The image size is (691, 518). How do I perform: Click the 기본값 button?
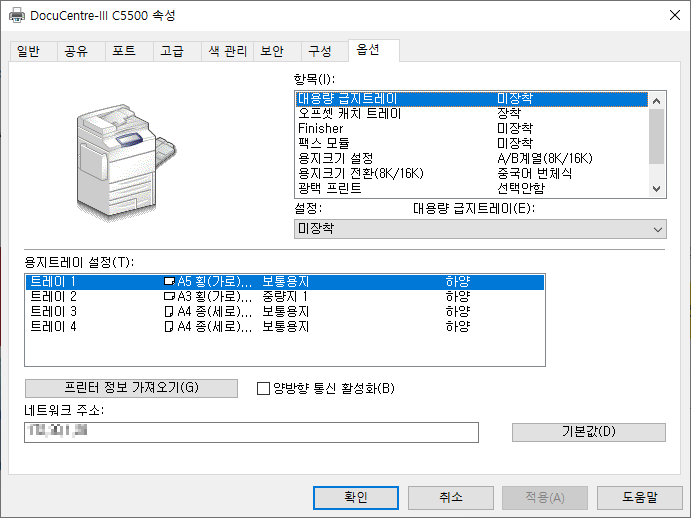click(589, 432)
